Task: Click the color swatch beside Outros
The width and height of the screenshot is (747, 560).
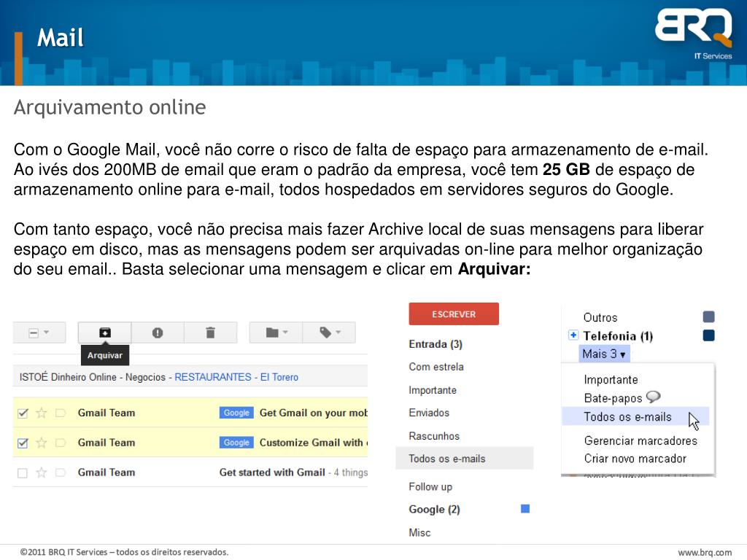Action: pyautogui.click(x=708, y=316)
